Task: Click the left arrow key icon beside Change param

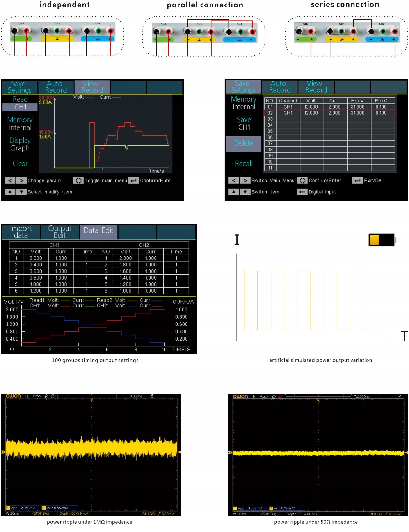Action: point(10,180)
